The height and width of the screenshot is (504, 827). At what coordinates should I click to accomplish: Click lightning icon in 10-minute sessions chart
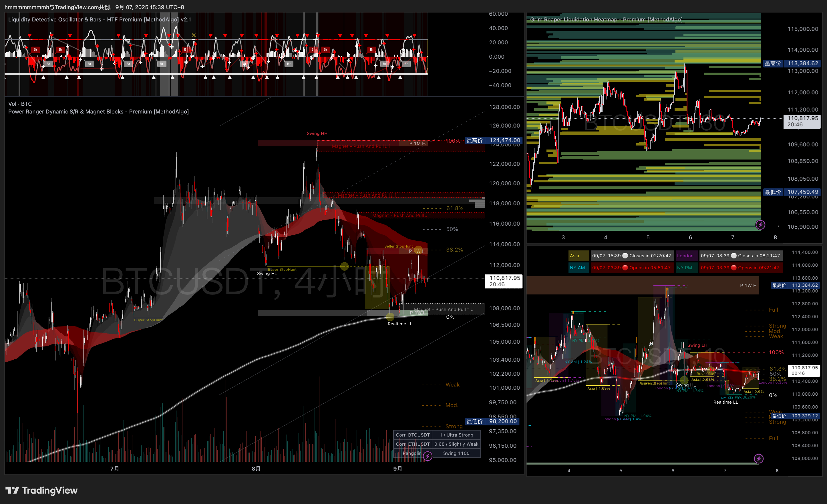(759, 458)
